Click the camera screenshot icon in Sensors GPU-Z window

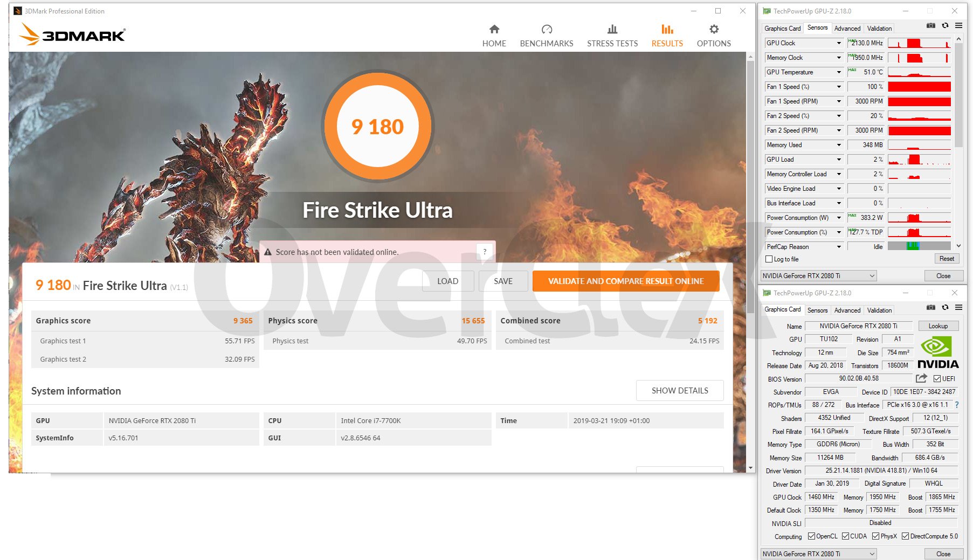[x=930, y=25]
